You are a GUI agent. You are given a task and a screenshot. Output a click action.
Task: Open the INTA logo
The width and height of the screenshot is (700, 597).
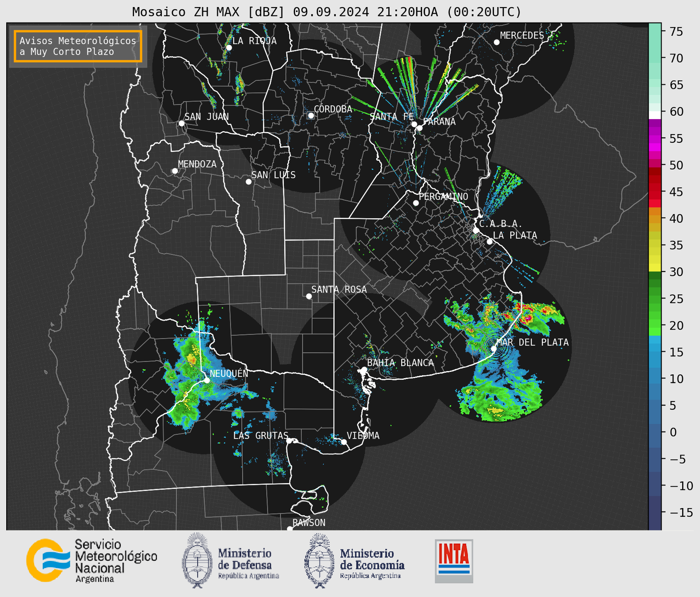click(x=454, y=561)
